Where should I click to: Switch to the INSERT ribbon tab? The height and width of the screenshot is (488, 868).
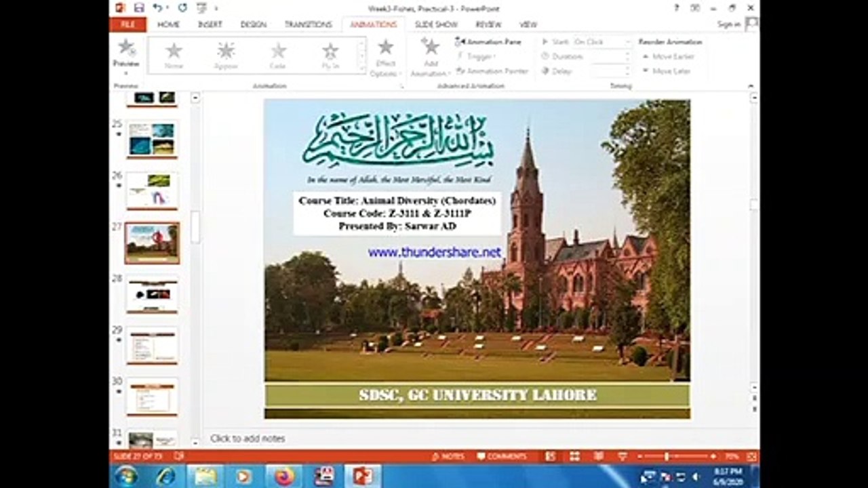coord(210,24)
